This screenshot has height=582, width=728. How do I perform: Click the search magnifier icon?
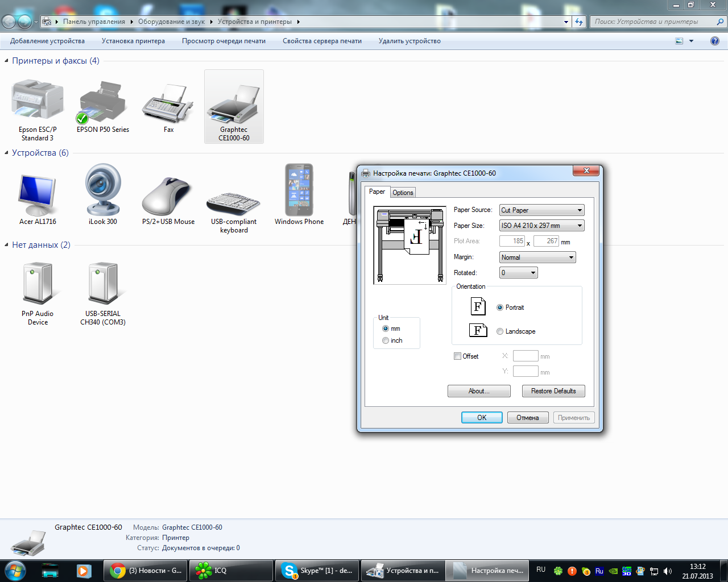tap(720, 22)
